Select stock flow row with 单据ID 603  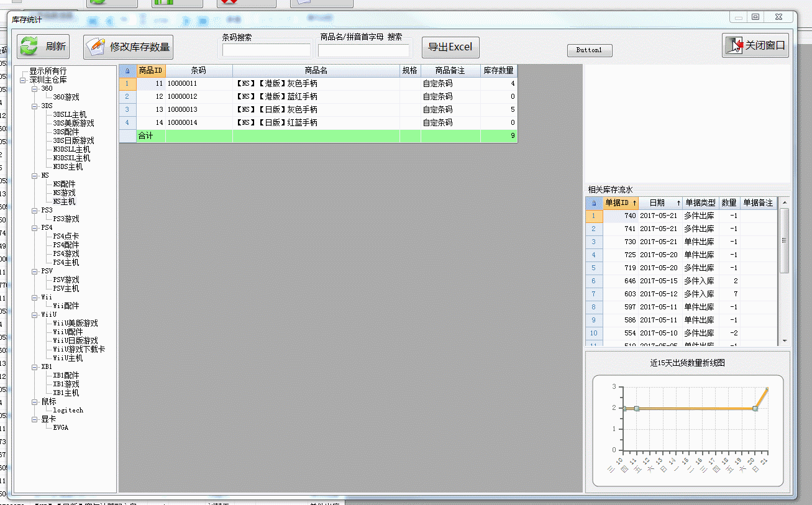[x=681, y=294]
